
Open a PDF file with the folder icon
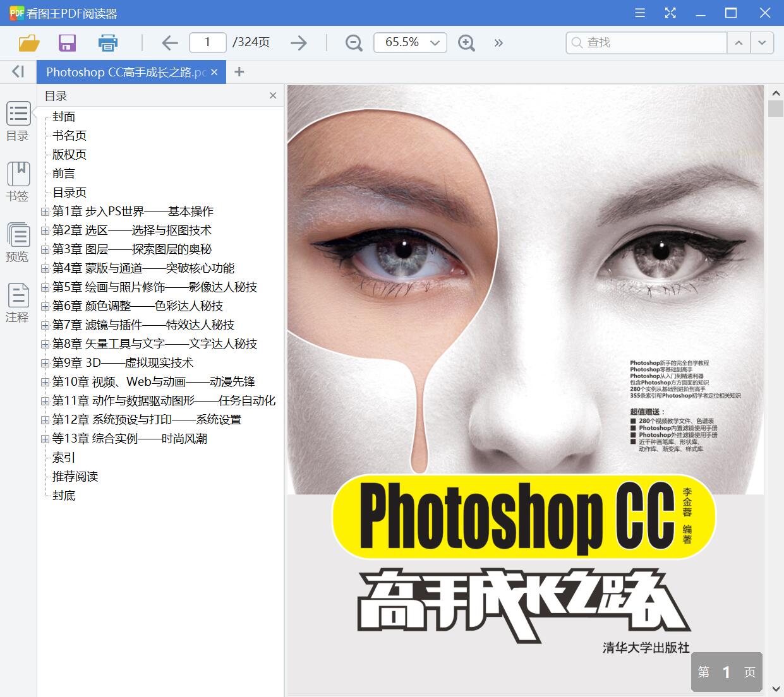tap(29, 42)
